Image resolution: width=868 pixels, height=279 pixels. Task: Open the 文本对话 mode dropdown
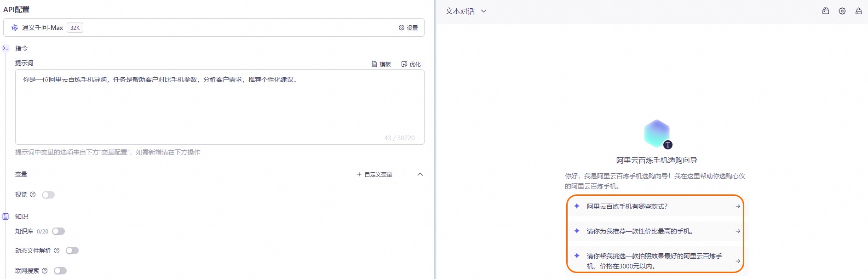pos(466,11)
